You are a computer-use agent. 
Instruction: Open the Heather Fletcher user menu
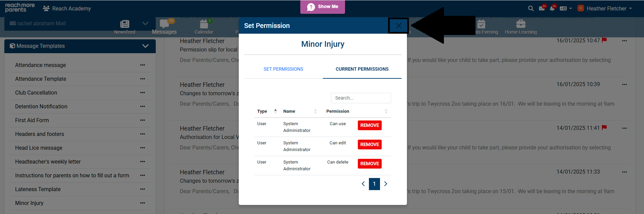pyautogui.click(x=606, y=8)
